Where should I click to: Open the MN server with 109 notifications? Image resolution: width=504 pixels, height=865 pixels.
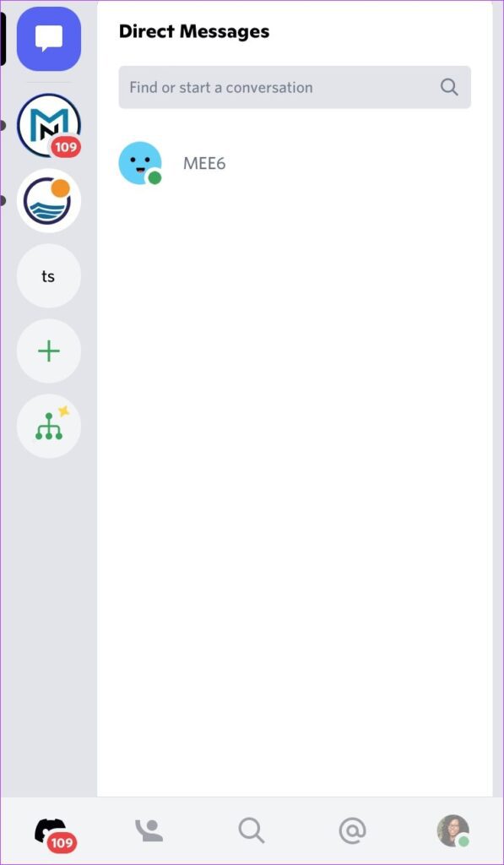click(x=48, y=125)
